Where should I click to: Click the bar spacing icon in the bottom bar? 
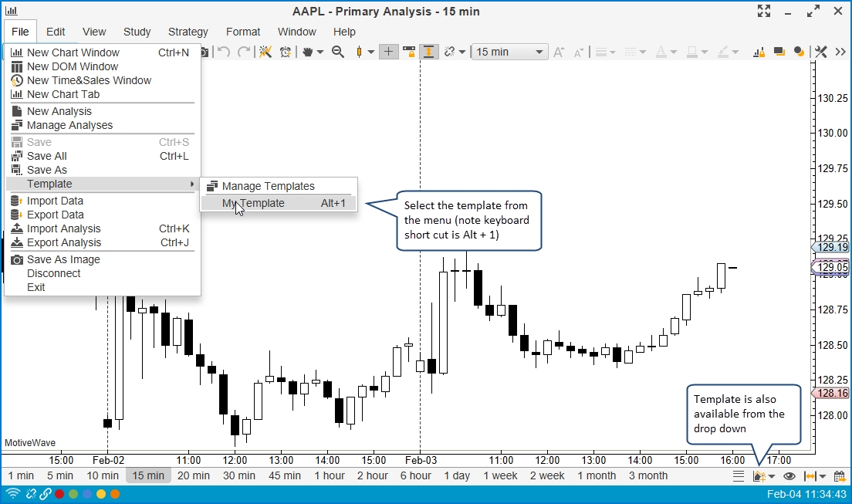(810, 476)
